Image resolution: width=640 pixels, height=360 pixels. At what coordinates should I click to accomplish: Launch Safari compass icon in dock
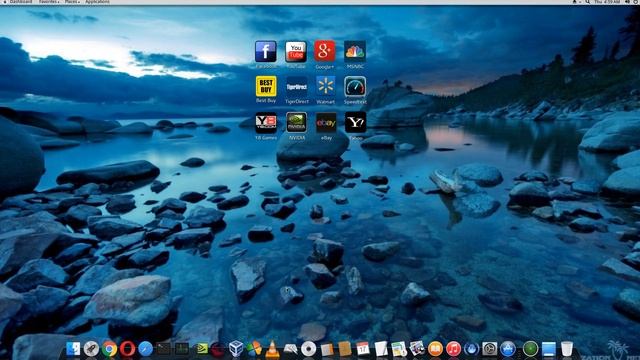(x=145, y=349)
